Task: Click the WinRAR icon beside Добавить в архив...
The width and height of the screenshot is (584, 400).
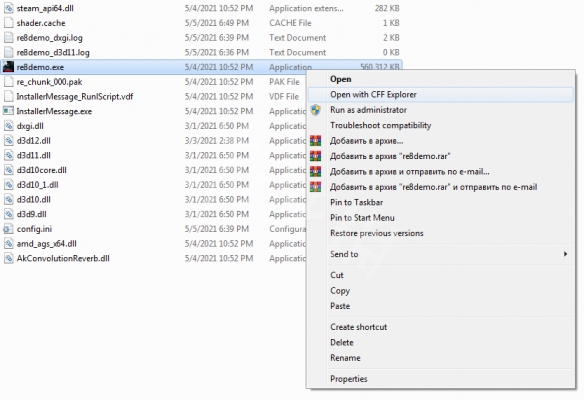Action: tap(315, 140)
